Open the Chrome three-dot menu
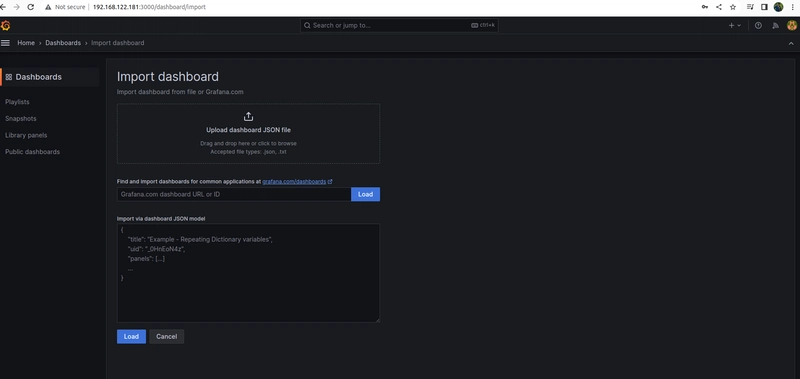This screenshot has width=800, height=379. point(792,7)
